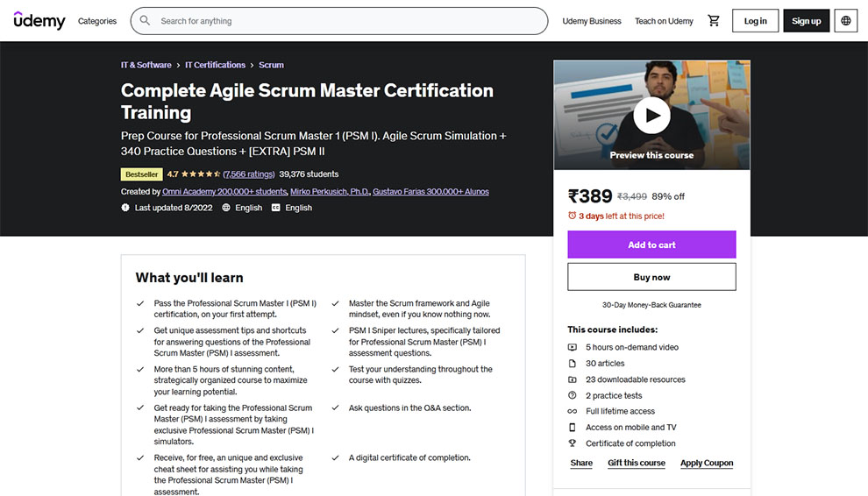This screenshot has width=868, height=496.
Task: Click checkmark beside Master the Scrum framework
Action: [x=336, y=303]
